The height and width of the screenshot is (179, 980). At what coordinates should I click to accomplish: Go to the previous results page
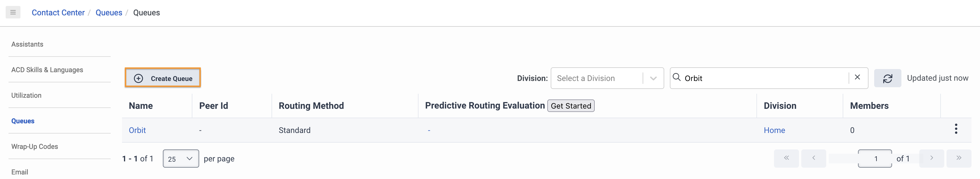coord(813,158)
